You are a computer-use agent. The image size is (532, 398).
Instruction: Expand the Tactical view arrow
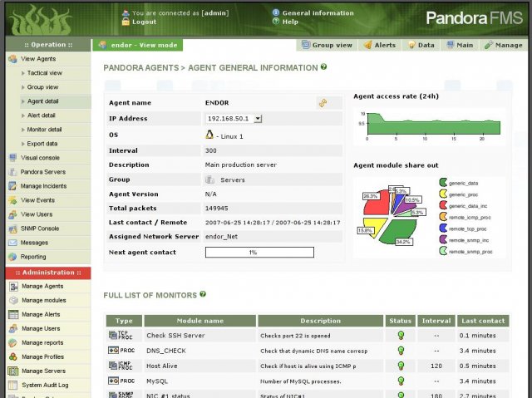[x=23, y=73]
